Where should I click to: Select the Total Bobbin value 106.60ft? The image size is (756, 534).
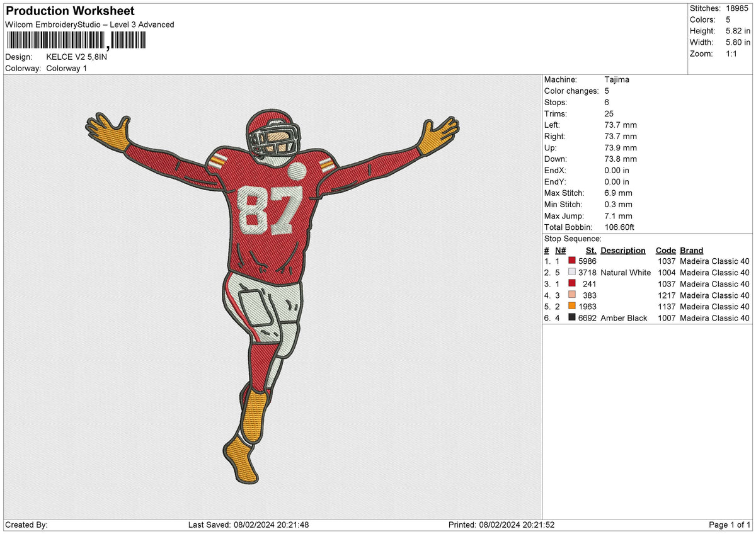620,227
